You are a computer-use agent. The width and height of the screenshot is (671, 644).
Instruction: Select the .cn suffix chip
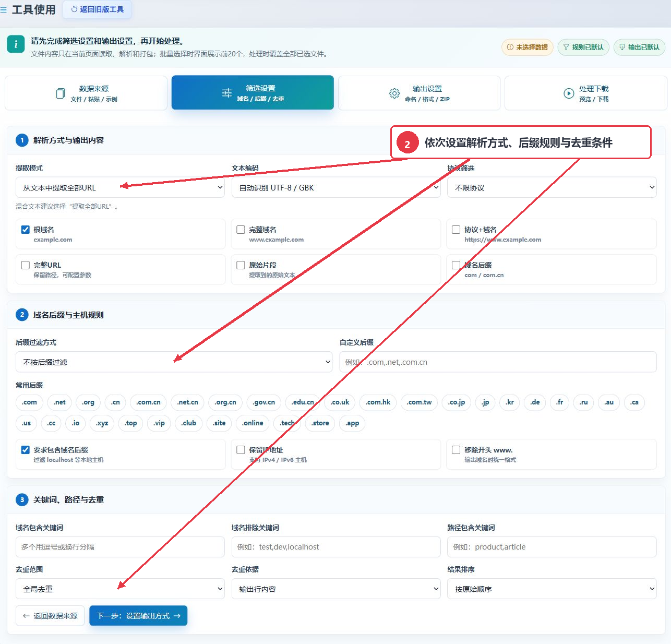pos(115,402)
